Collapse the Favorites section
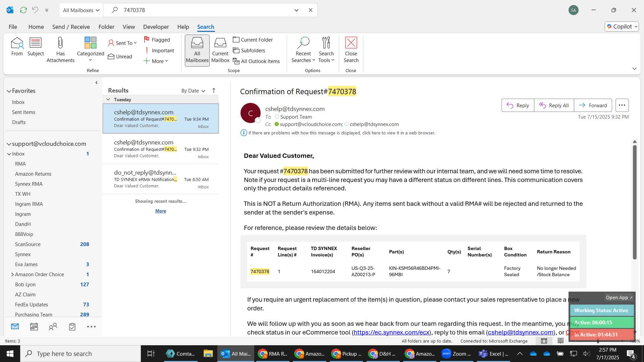 9,91
